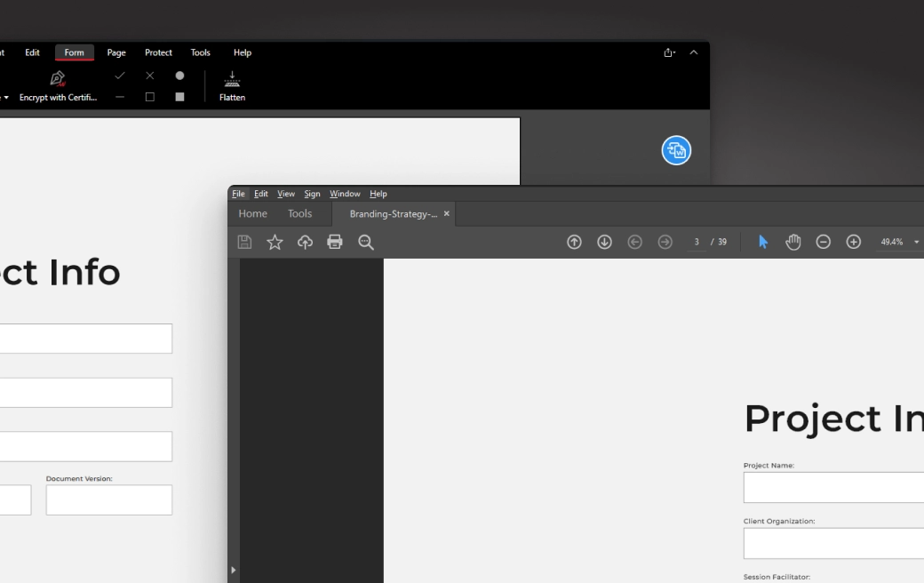This screenshot has width=924, height=583.
Task: Open the Tools tab in the back window
Action: click(x=200, y=52)
